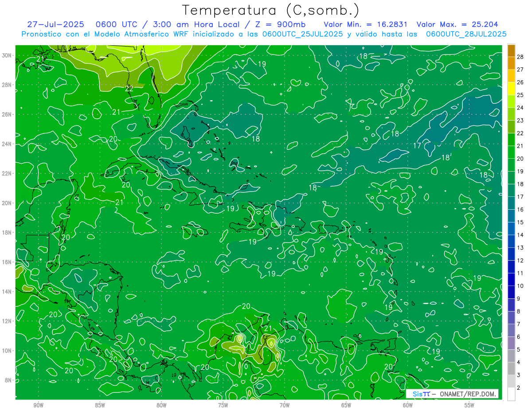Click the '5' color scale label
The image size is (532, 411).
[x=519, y=349]
